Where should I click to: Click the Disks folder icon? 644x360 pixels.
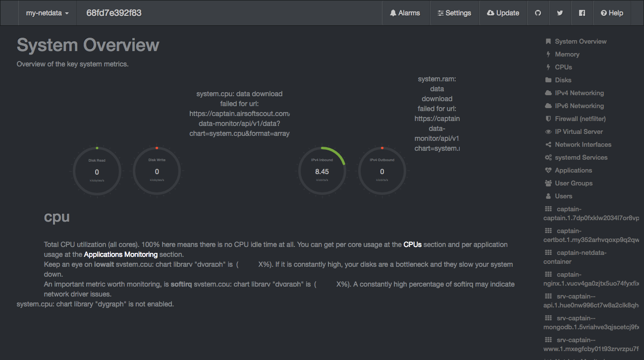pyautogui.click(x=548, y=80)
